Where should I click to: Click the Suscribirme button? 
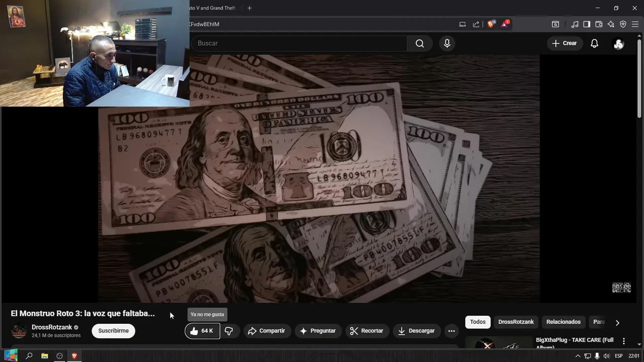pos(113,331)
